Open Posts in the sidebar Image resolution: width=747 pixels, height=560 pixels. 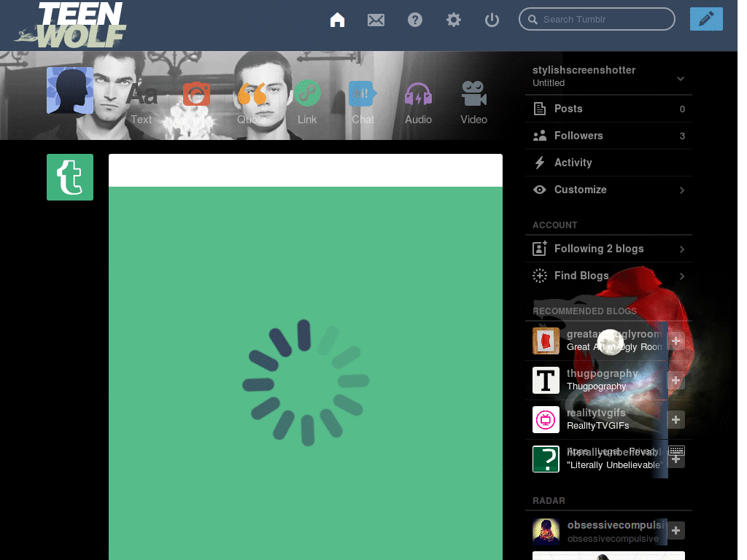(608, 109)
